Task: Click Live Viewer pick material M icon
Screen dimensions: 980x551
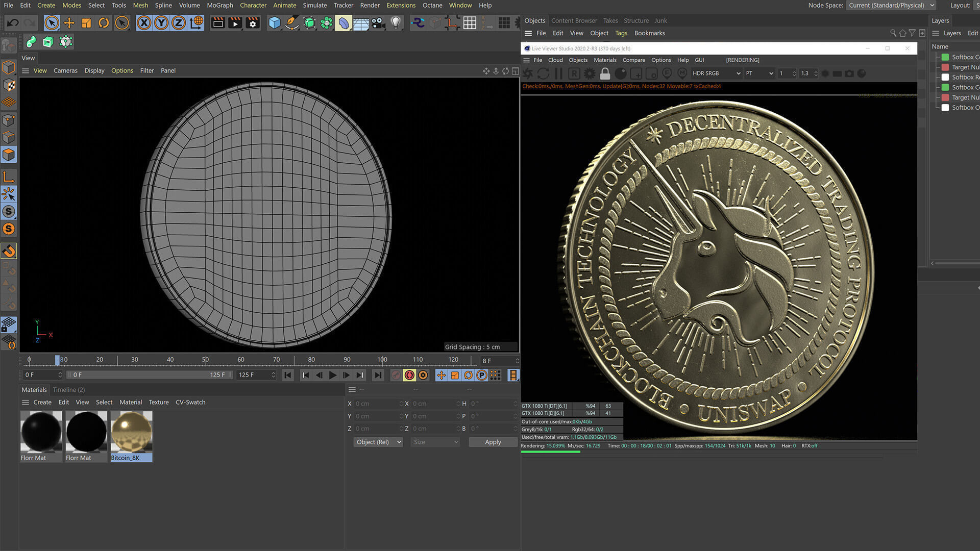Action: coord(682,73)
